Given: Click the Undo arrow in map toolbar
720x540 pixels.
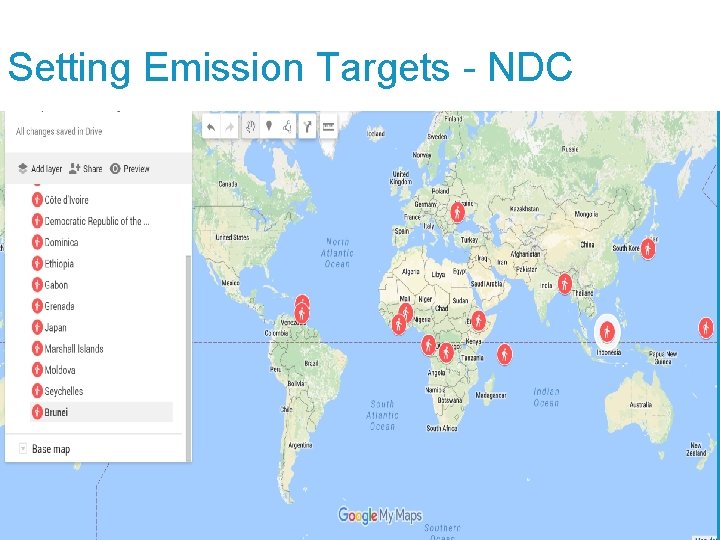Looking at the screenshot, I should 211,127.
